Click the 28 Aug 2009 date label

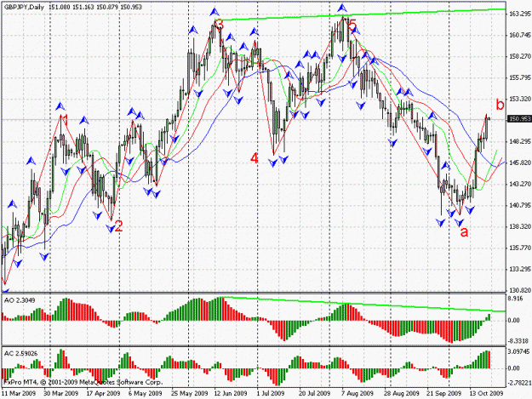click(402, 393)
